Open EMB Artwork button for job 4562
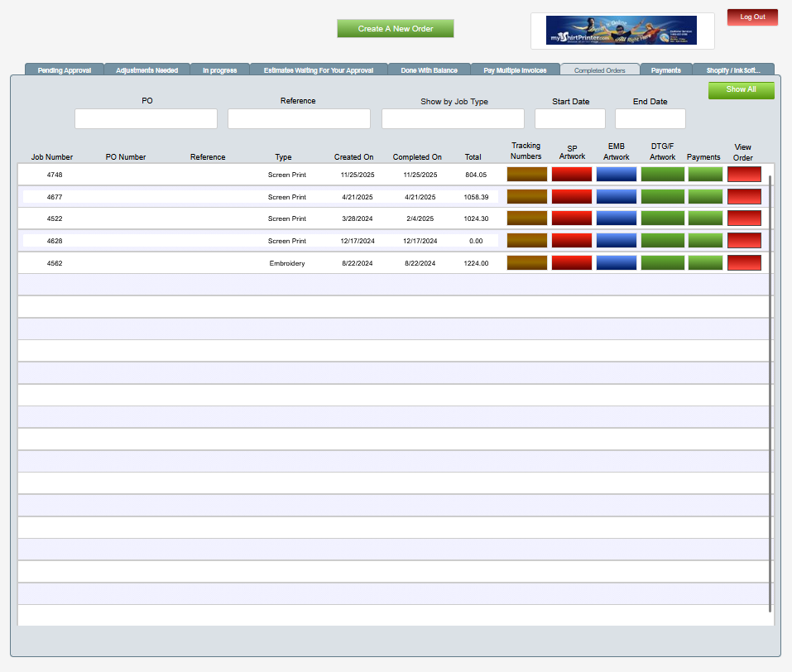 [x=617, y=262]
